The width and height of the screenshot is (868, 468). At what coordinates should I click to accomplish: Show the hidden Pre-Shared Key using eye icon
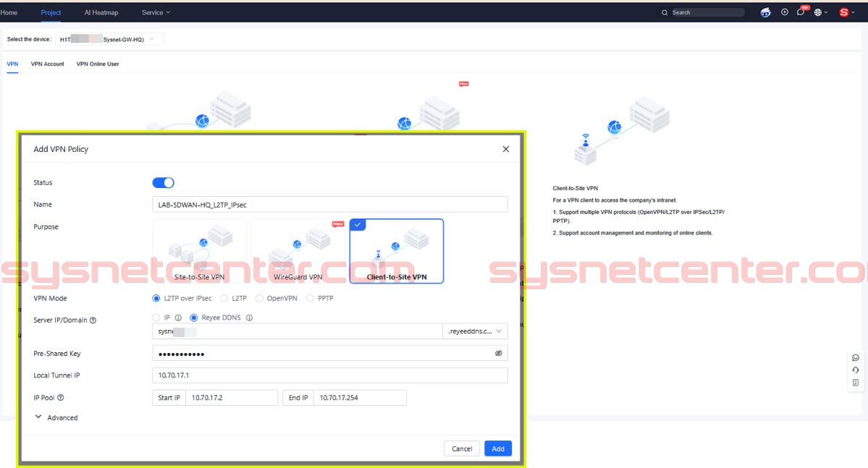(x=497, y=353)
